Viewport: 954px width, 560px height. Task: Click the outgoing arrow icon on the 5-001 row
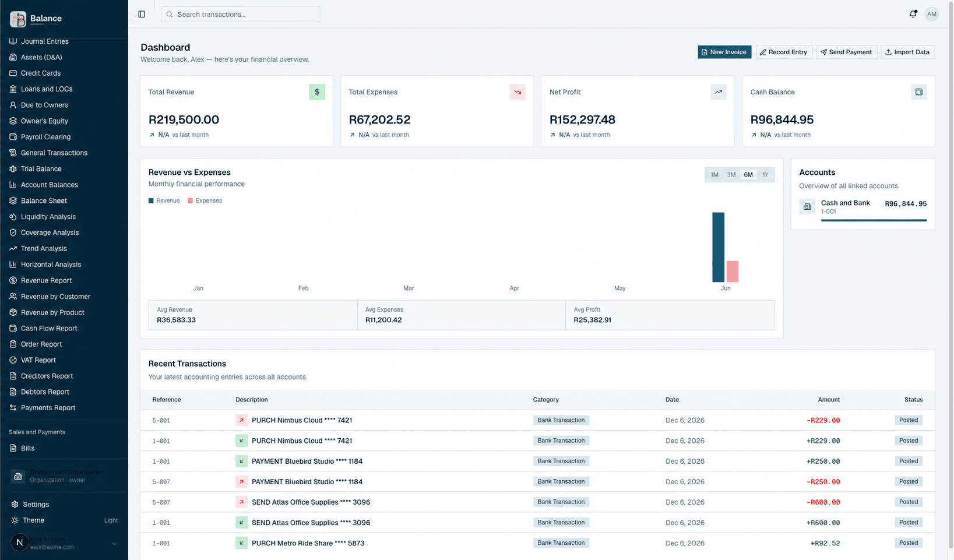tap(241, 420)
